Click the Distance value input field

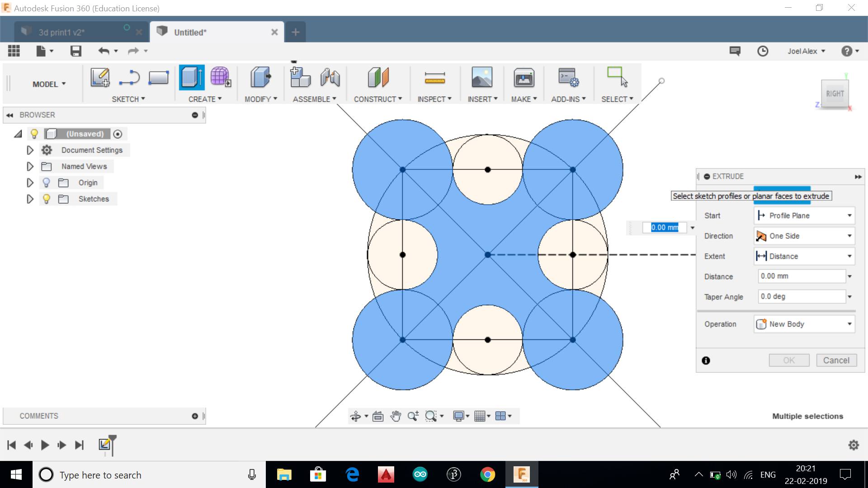(801, 276)
